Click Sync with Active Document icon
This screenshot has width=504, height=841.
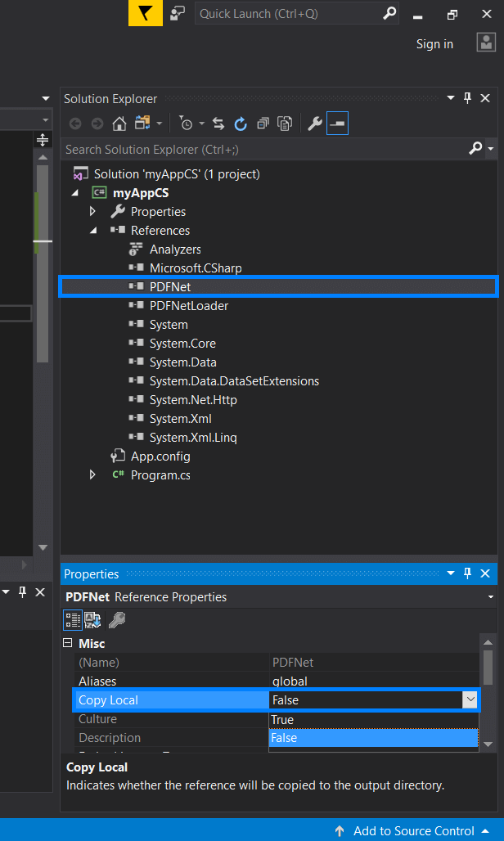[218, 124]
